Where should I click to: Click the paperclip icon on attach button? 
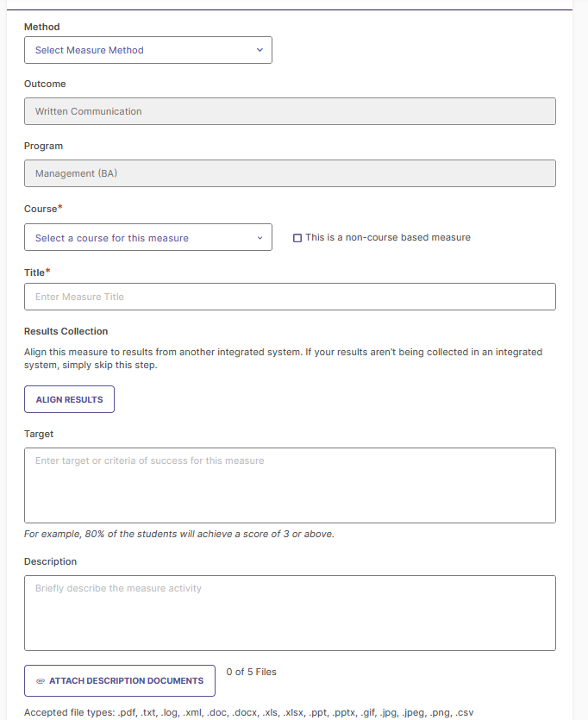tap(41, 681)
